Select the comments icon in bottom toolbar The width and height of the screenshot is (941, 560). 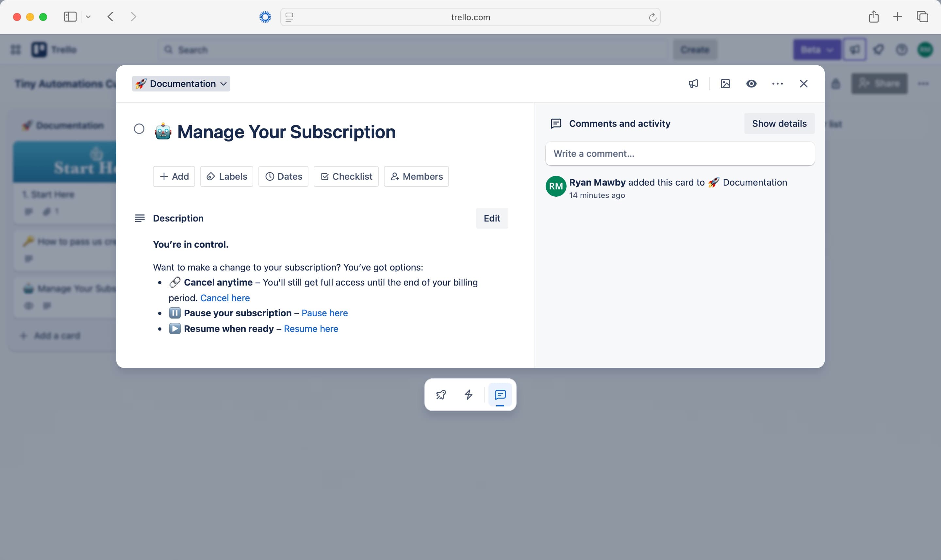pos(500,395)
